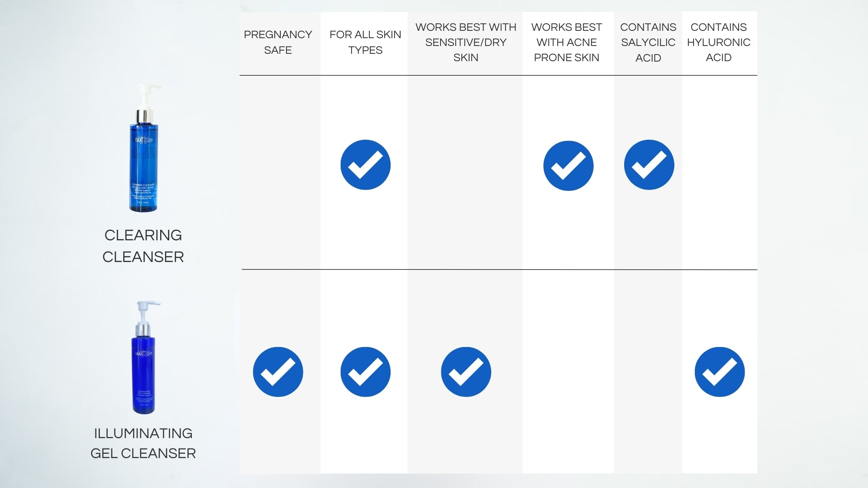Click Illuminating Gel Cleanser's hyaluronic acid checkmark
Image resolution: width=868 pixels, height=488 pixels.
point(719,372)
